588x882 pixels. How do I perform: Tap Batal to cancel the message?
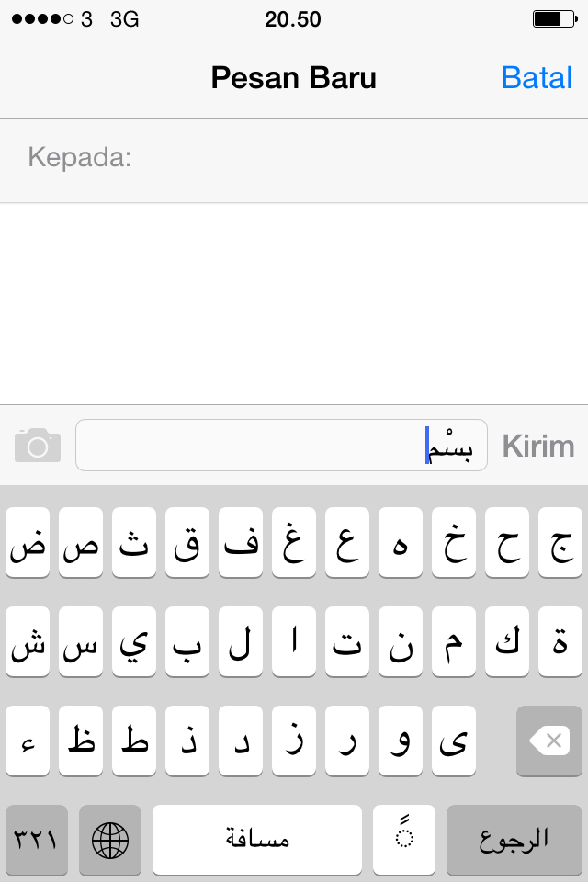point(537,78)
